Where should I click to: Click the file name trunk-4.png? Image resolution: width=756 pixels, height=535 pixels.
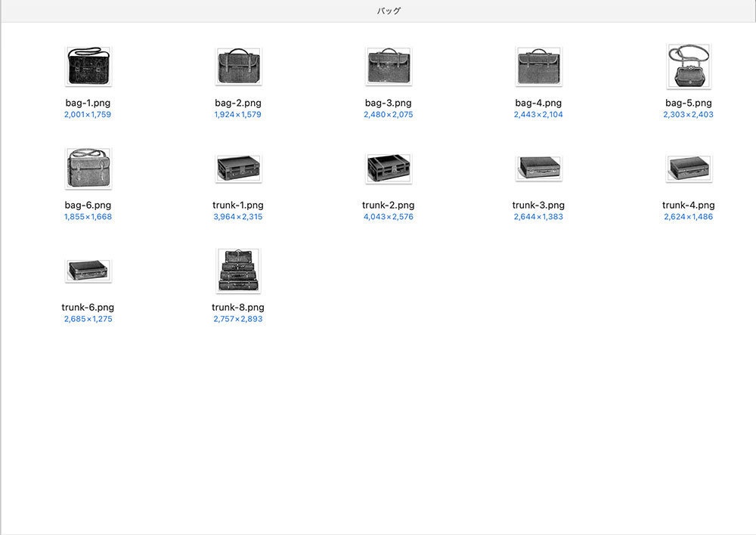[689, 205]
